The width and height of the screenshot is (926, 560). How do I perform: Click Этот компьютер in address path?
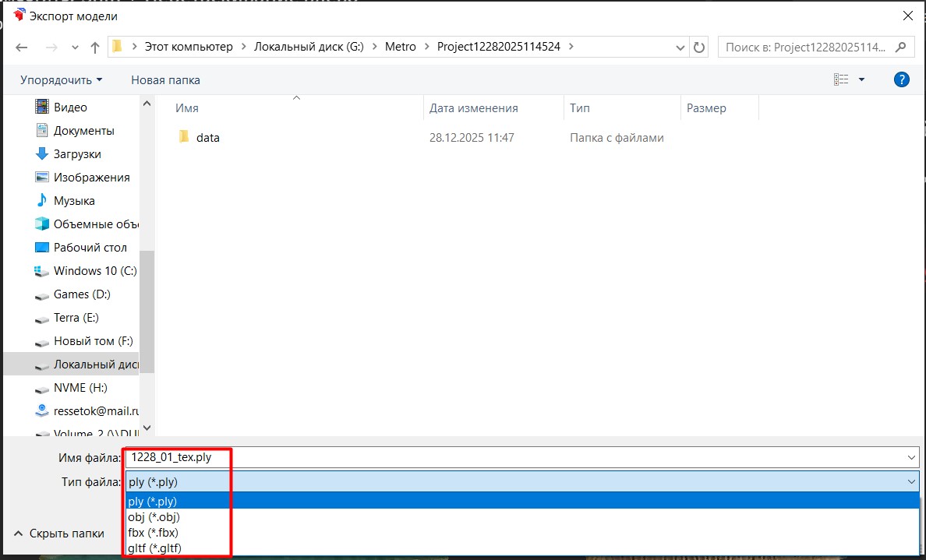pos(189,47)
